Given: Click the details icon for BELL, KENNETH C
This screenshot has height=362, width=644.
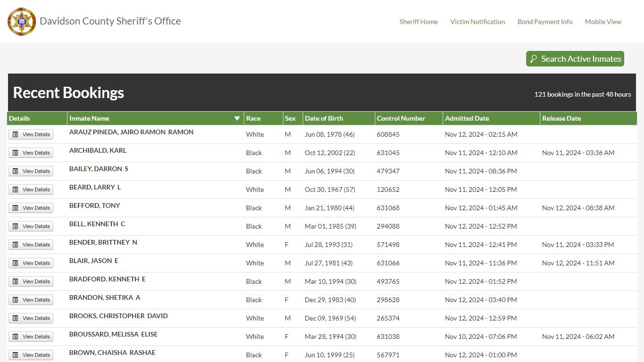Looking at the screenshot, I should coord(16,226).
